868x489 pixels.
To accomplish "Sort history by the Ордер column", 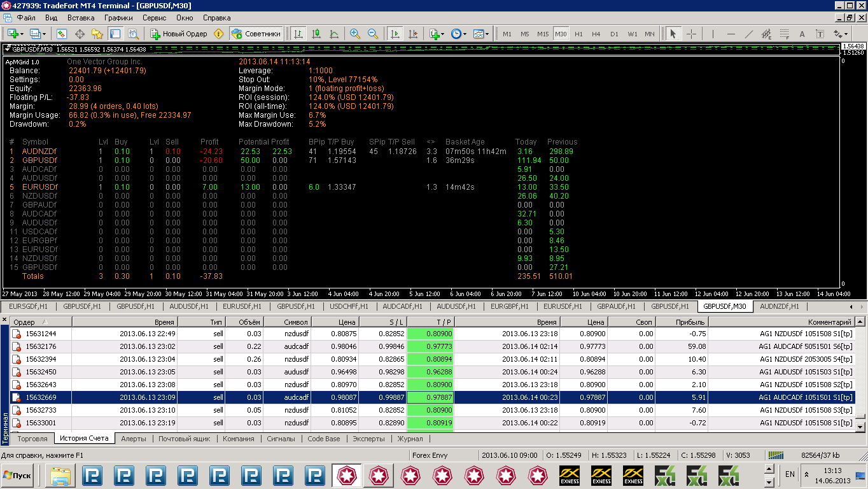I will pyautogui.click(x=41, y=322).
